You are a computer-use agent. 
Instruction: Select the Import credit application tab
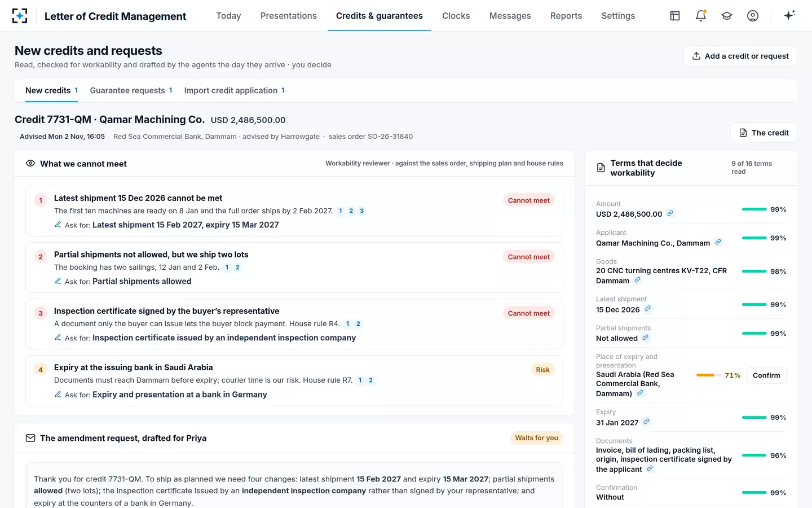pyautogui.click(x=235, y=90)
